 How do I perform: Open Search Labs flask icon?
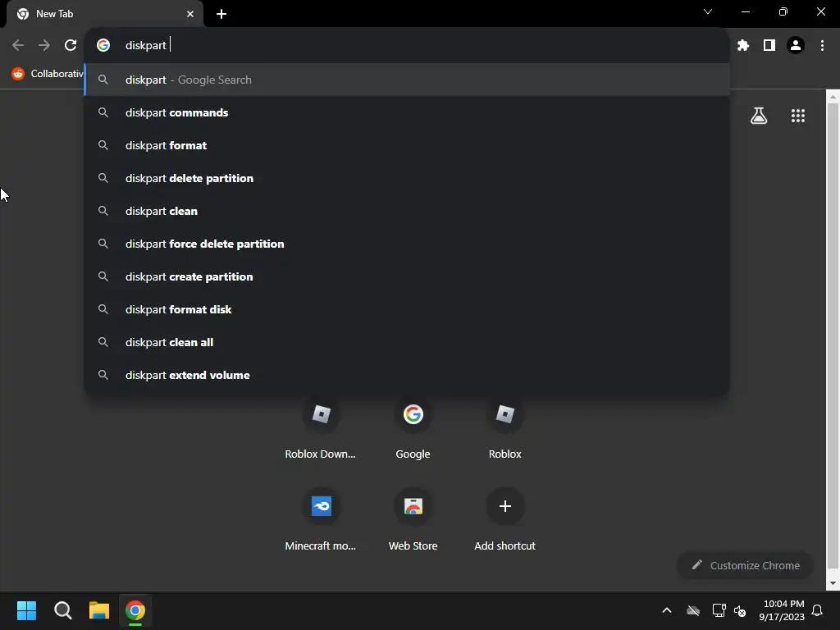click(759, 116)
